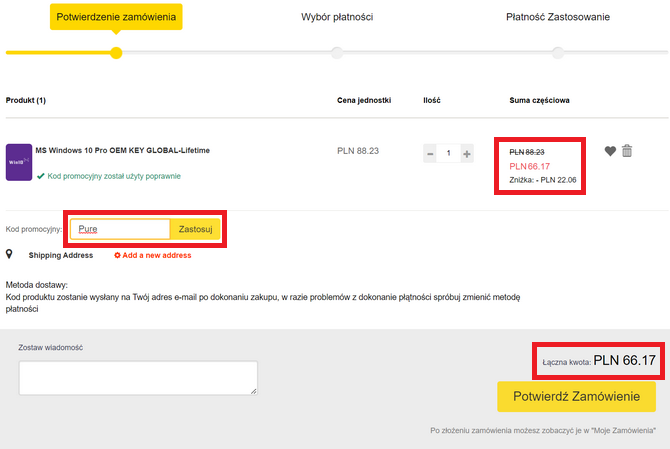Image resolution: width=670 pixels, height=449 pixels.
Task: Delete the item using trash icon
Action: (x=627, y=151)
